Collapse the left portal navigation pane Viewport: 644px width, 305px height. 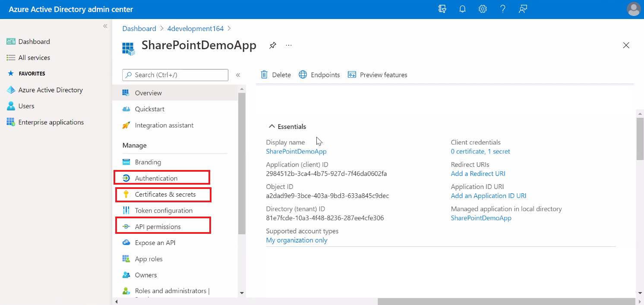(105, 26)
